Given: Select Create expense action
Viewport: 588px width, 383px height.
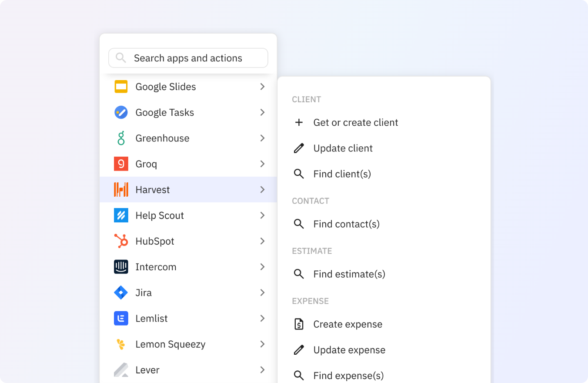Looking at the screenshot, I should (347, 324).
